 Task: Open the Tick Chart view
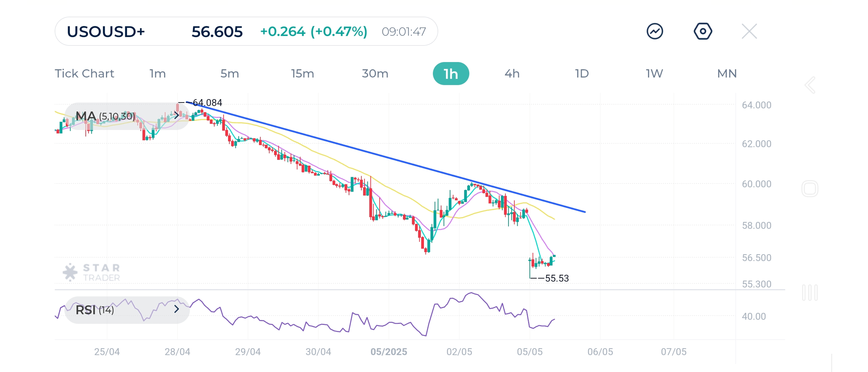85,74
